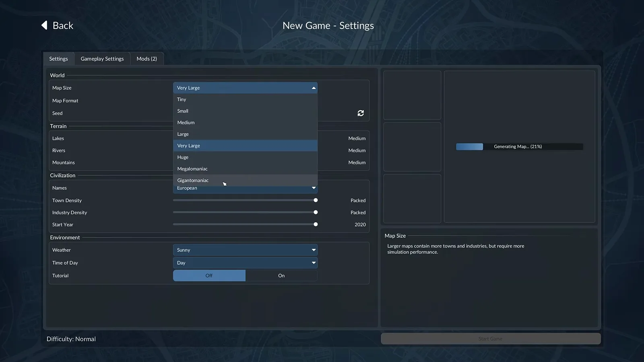Click the Lakes row label
Viewport: 644px width, 362px height.
tap(58, 138)
